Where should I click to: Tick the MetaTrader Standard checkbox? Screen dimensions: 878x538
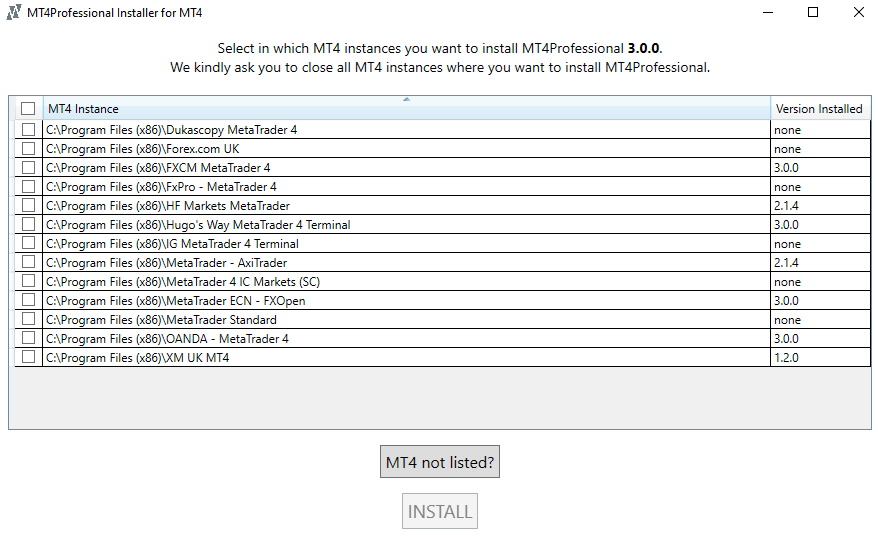[x=29, y=320]
